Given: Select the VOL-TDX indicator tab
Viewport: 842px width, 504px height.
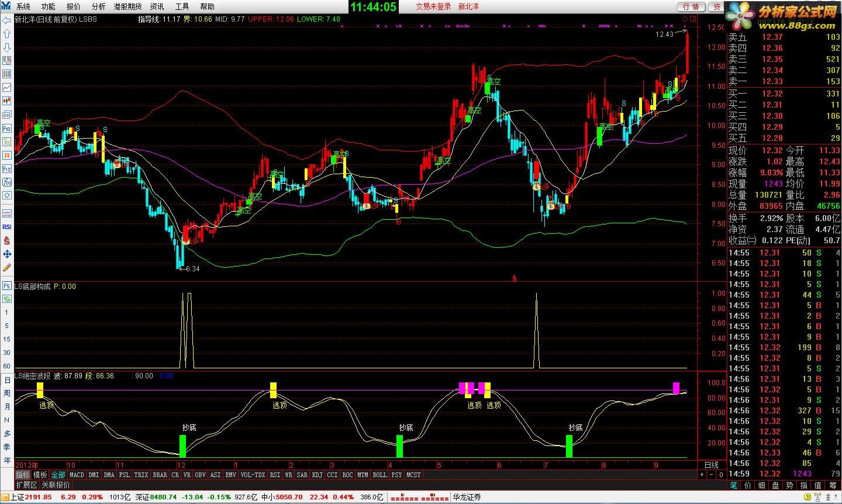Looking at the screenshot, I should [253, 475].
